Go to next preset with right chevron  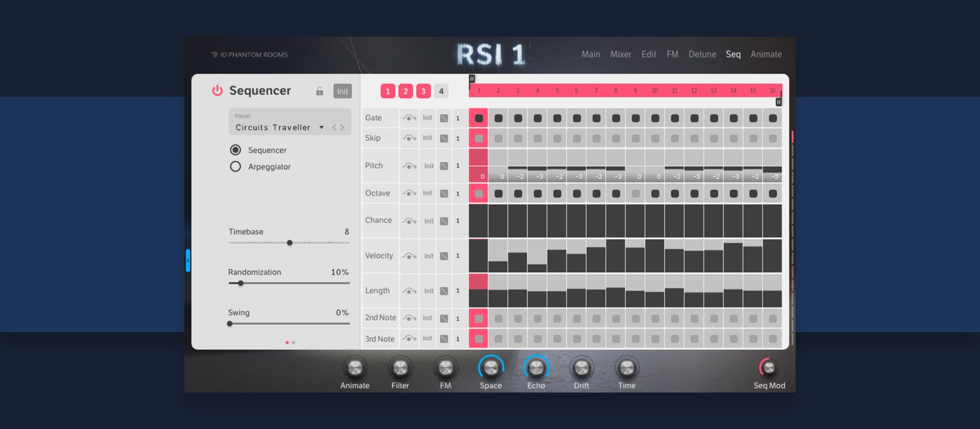[x=342, y=127]
